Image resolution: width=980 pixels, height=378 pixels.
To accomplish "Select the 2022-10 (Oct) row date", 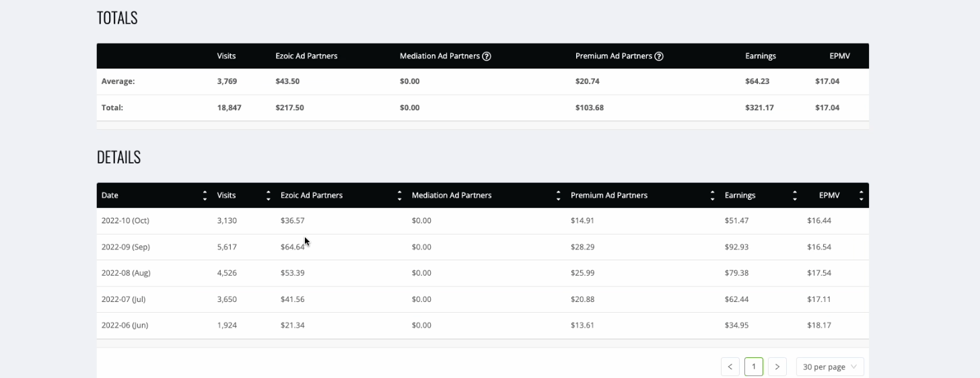I will pyautogui.click(x=125, y=221).
